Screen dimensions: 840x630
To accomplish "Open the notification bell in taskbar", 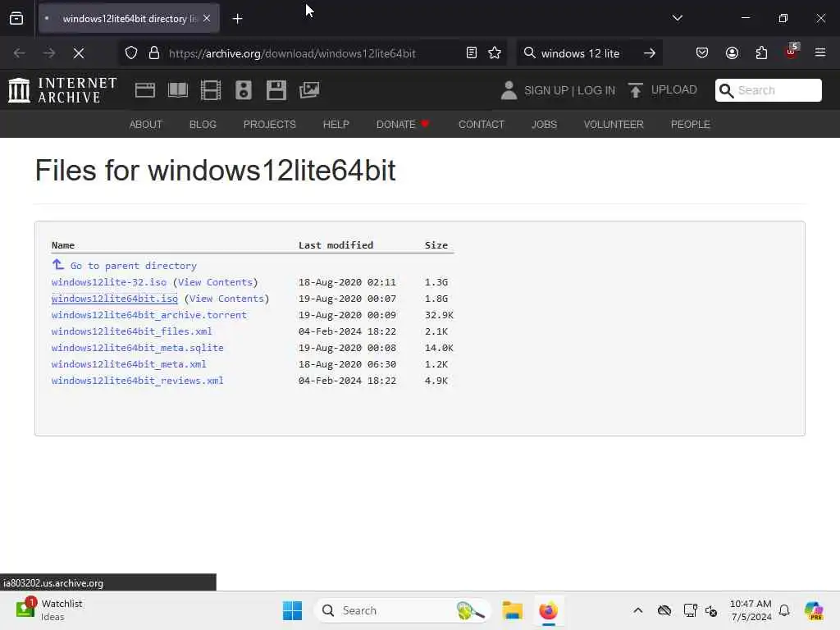I will click(x=784, y=610).
